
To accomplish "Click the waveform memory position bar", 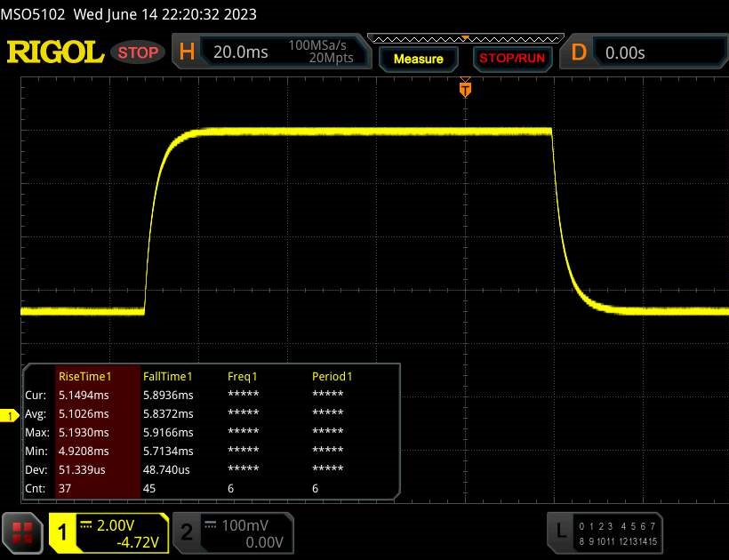I will [464, 38].
